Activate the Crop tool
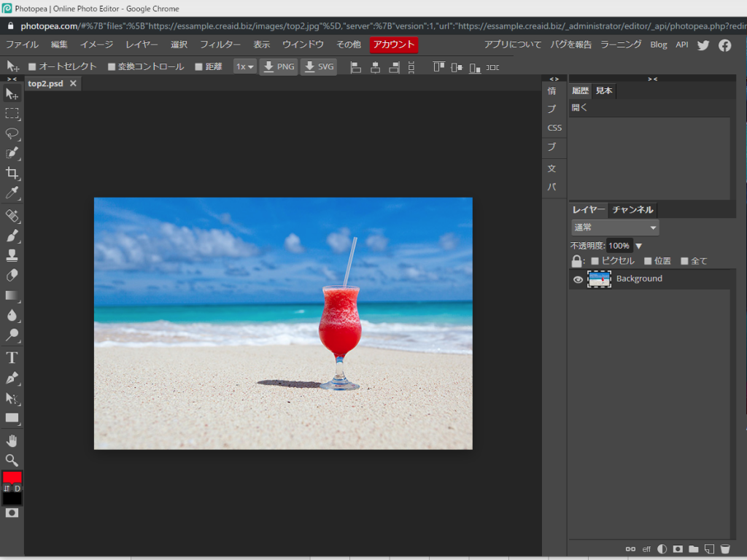Screen dimensions: 747x560 [x=12, y=173]
